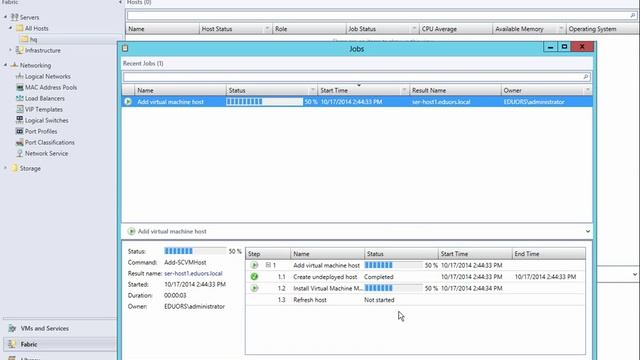Click the Logical Networks icon
Viewport: 640px width, 360px height.
pyautogui.click(x=19, y=76)
